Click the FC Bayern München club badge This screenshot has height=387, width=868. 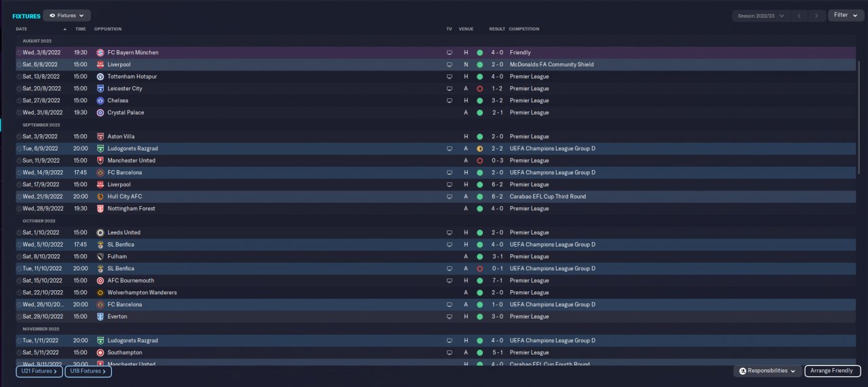pyautogui.click(x=100, y=52)
